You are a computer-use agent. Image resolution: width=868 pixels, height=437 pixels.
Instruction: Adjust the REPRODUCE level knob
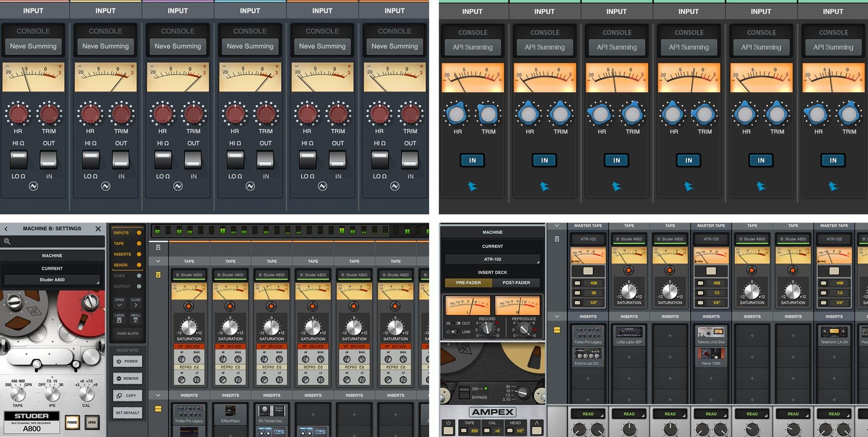(523, 329)
